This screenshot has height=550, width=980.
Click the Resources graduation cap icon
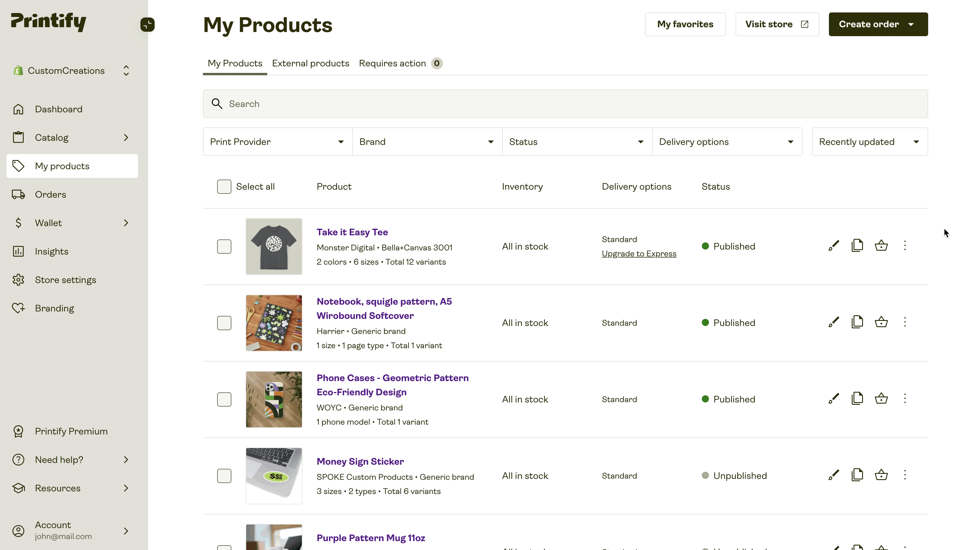click(x=18, y=488)
